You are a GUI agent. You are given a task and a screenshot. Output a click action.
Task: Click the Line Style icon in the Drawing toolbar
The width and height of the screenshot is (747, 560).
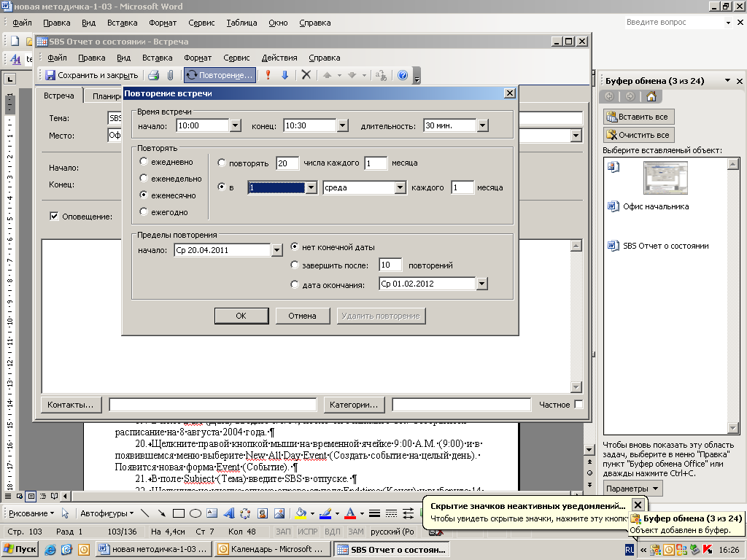[x=374, y=513]
